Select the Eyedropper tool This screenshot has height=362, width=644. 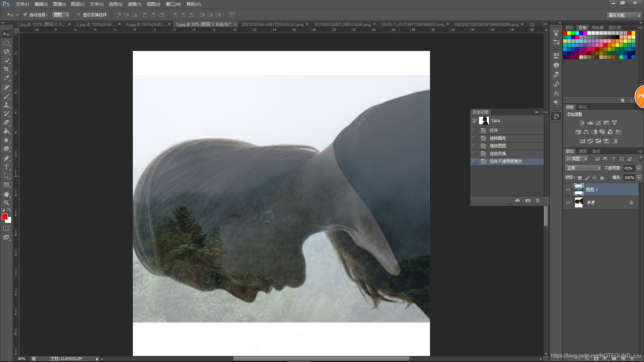click(x=6, y=78)
